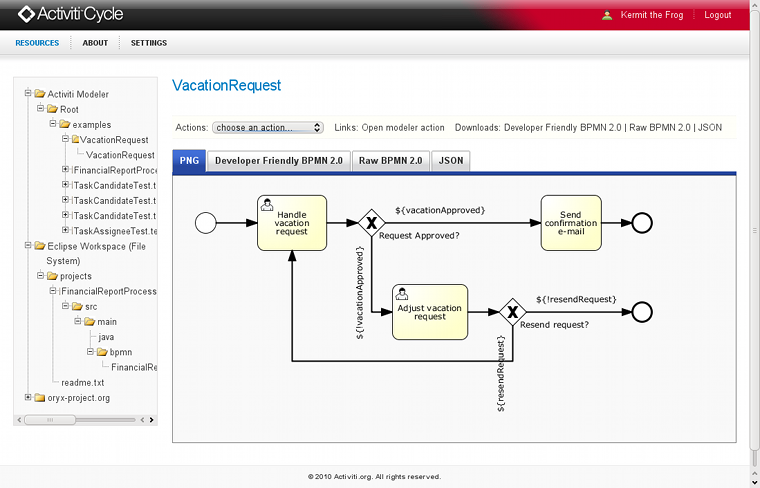Click the VacationRequest page heading
Screen dimensions: 760x488
click(x=226, y=85)
